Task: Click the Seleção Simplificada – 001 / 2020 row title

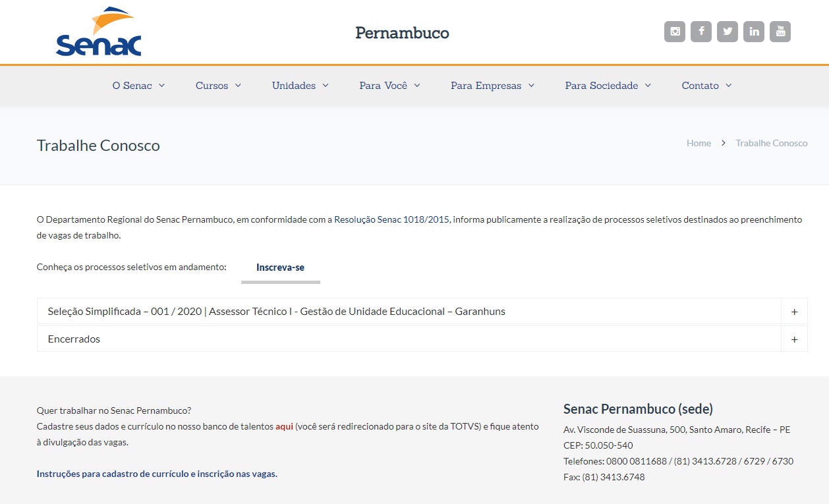Action: pos(276,312)
